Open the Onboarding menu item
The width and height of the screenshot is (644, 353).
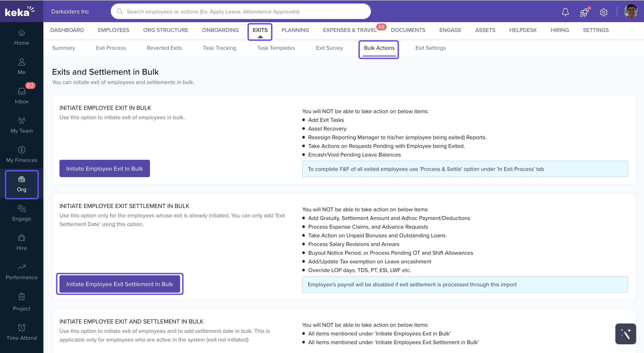tap(220, 30)
